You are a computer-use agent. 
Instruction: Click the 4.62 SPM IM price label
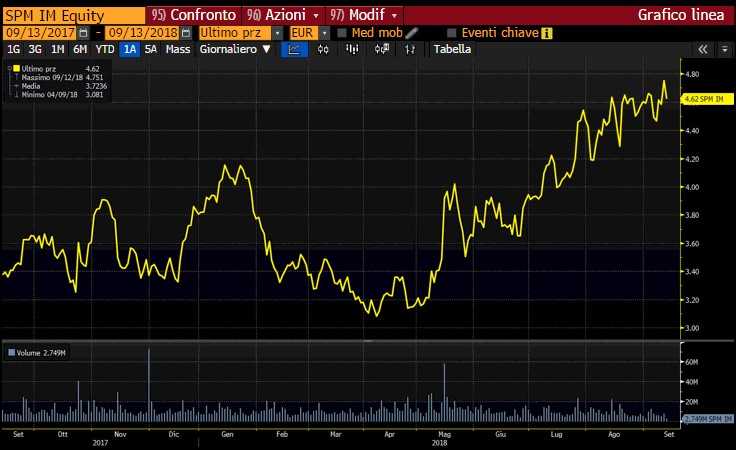(x=706, y=99)
